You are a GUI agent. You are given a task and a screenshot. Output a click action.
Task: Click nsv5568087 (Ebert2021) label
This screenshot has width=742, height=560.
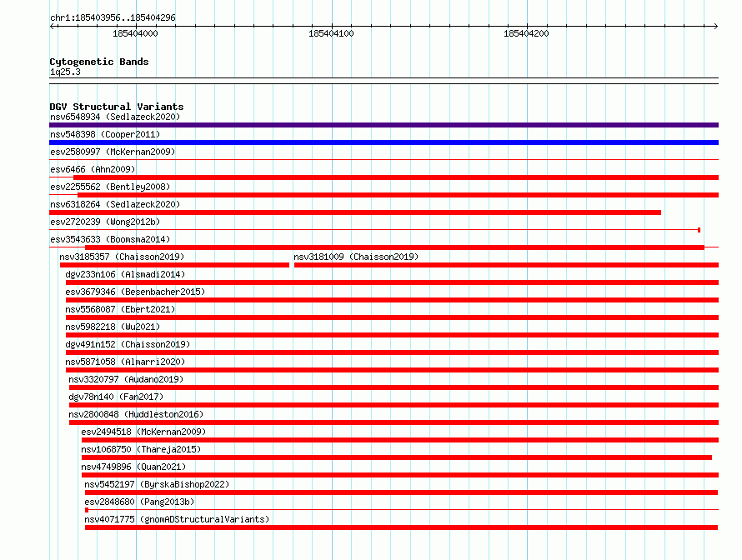(120, 309)
